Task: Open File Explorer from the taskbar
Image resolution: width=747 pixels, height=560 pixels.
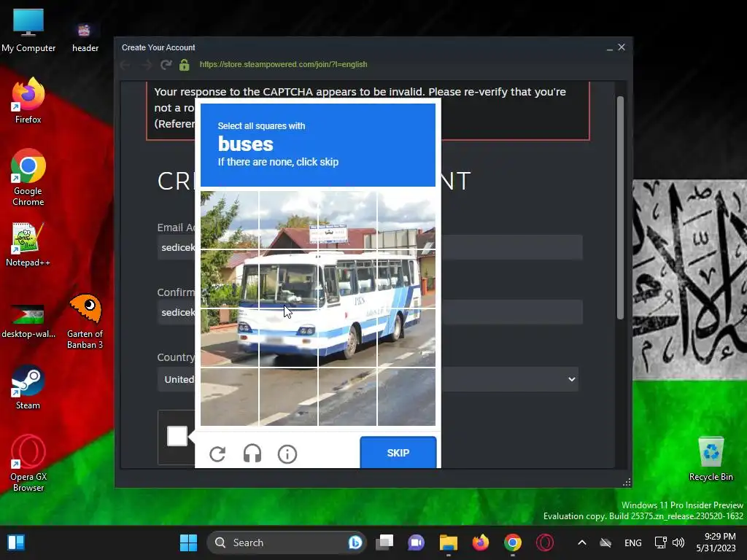Action: pos(449,542)
